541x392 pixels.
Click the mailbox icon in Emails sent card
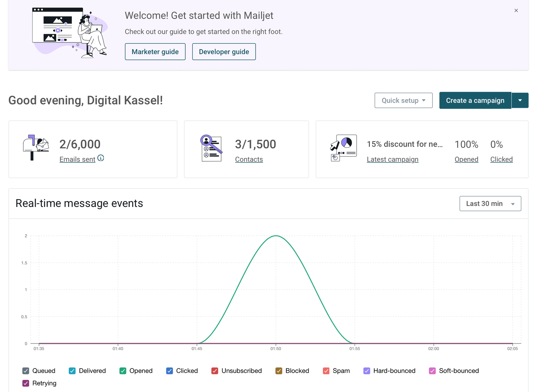[x=36, y=147]
